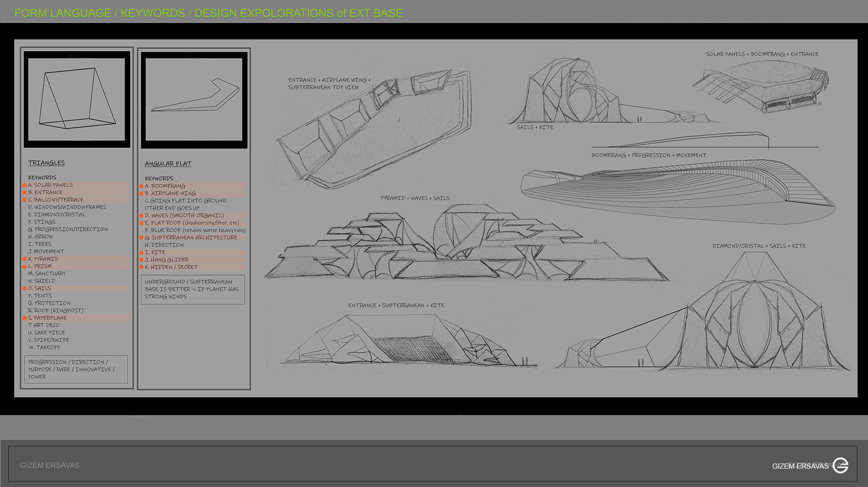Click the 'PYRAMID + WAVES + SAILS' label
868x487 pixels.
tap(415, 198)
